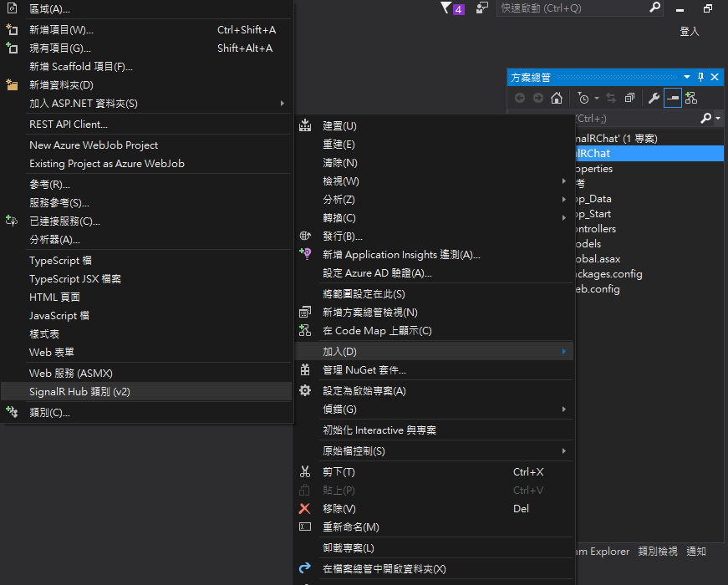The width and height of the screenshot is (728, 585).
Task: Click the red X remove icon
Action: click(x=305, y=508)
